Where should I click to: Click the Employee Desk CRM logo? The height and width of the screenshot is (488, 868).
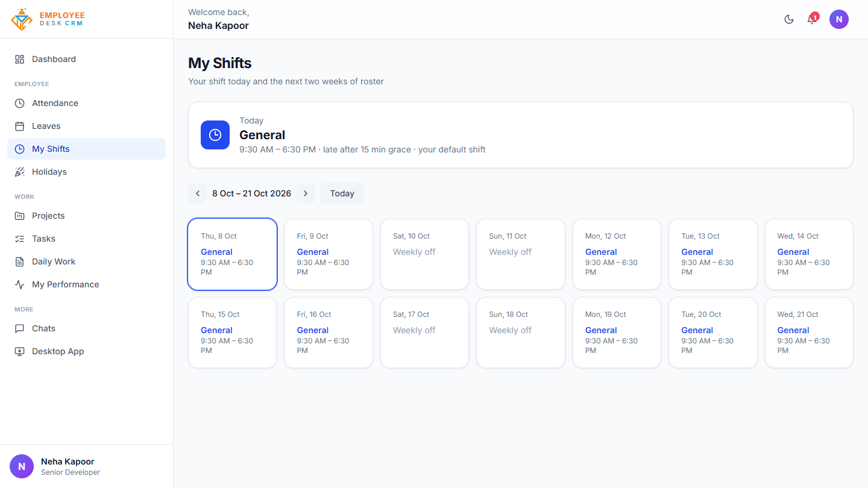coord(48,19)
